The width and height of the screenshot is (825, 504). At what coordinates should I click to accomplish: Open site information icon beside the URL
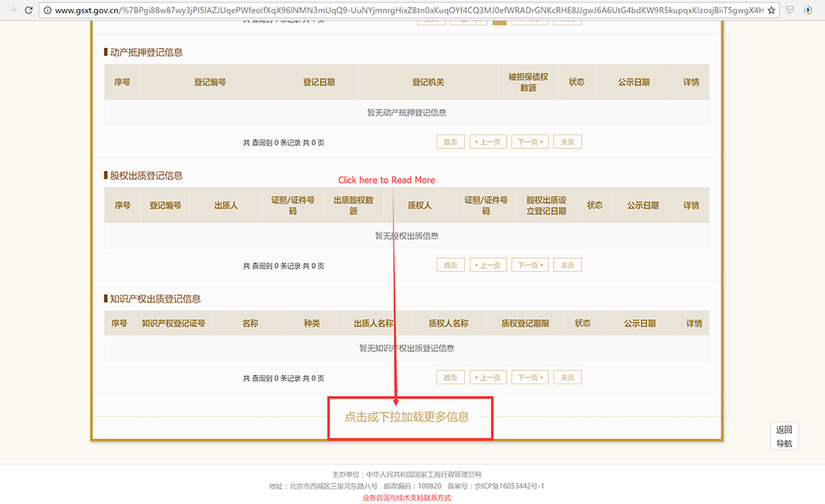(47, 10)
